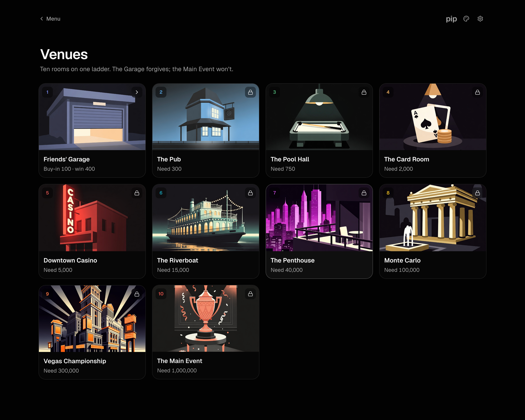Click the lock icon on Monte Carlo
The width and height of the screenshot is (525, 420).
pyautogui.click(x=477, y=193)
